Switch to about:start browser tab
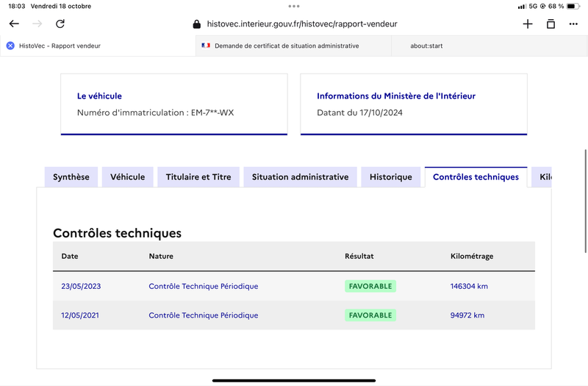The image size is (588, 386). point(490,46)
